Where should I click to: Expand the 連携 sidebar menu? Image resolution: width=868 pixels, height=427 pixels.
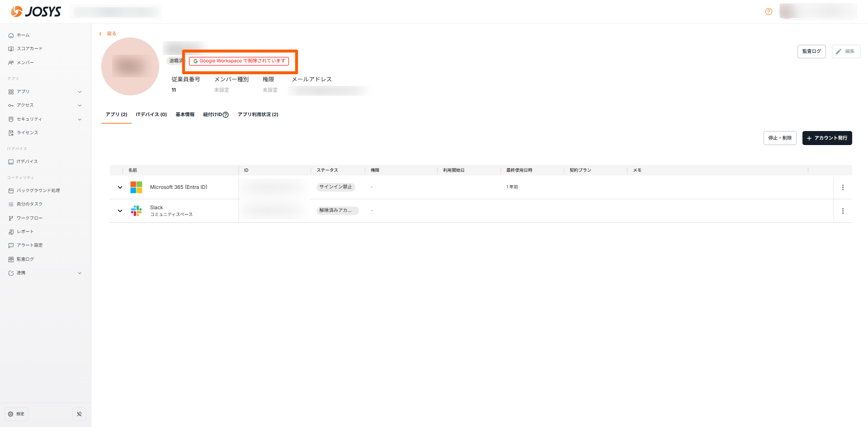(80, 273)
